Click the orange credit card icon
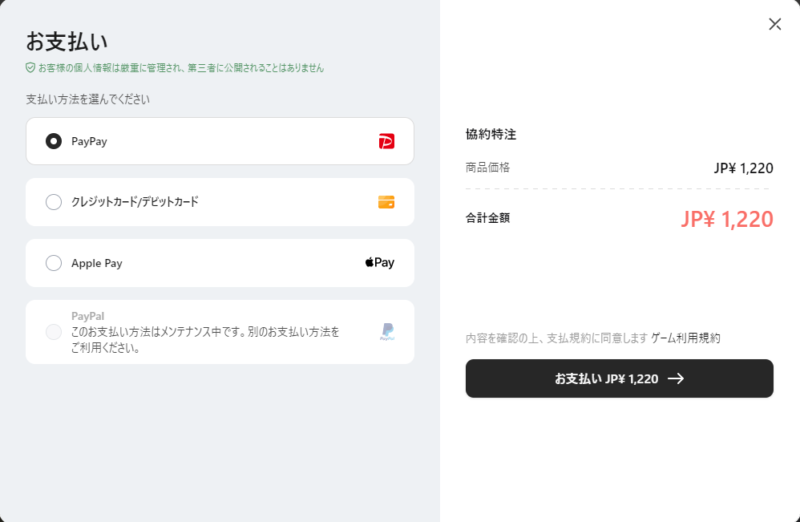This screenshot has width=800, height=522. coord(387,202)
